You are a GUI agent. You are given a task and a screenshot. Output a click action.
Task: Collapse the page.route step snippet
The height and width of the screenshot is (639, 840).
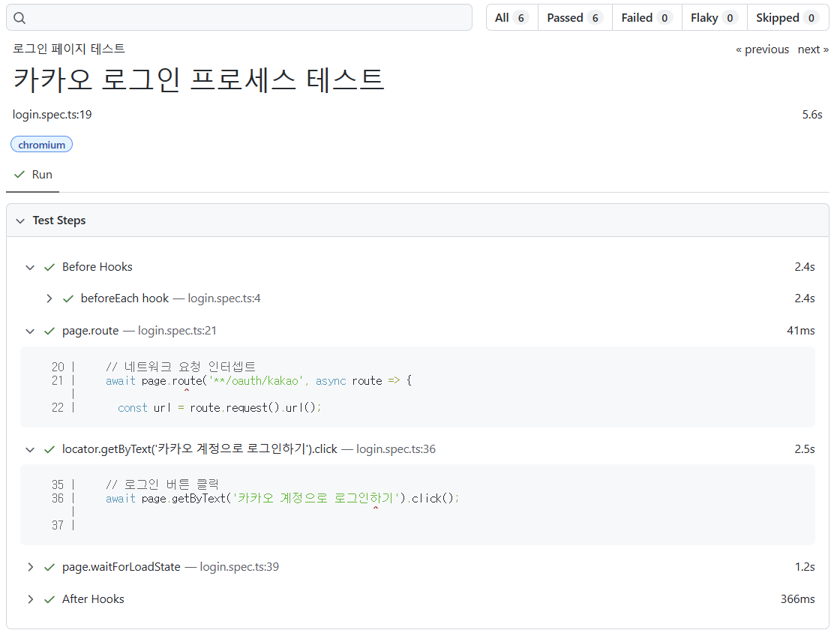coord(30,331)
